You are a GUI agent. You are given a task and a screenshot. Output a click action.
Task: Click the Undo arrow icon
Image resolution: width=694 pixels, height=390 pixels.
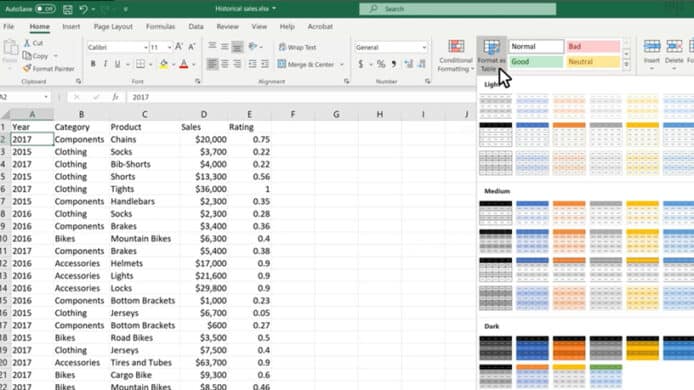click(x=83, y=9)
